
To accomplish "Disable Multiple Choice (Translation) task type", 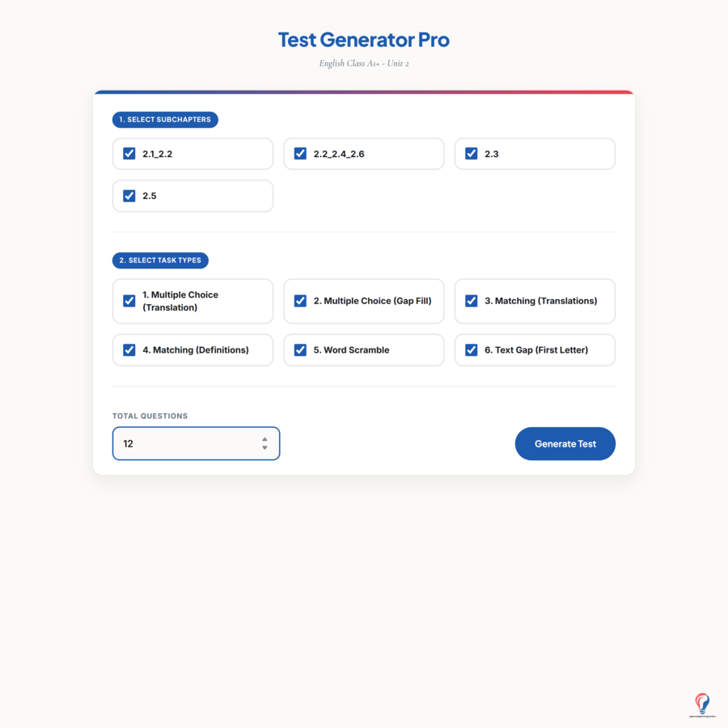I will pyautogui.click(x=129, y=301).
